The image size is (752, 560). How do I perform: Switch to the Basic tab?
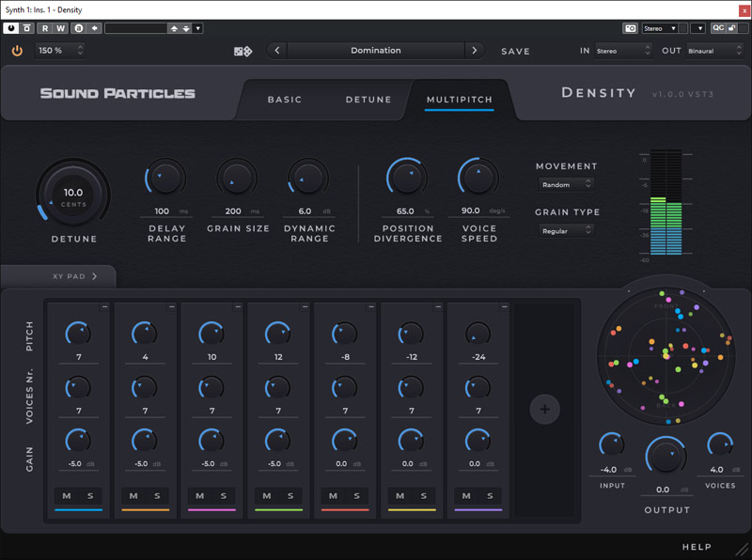285,100
